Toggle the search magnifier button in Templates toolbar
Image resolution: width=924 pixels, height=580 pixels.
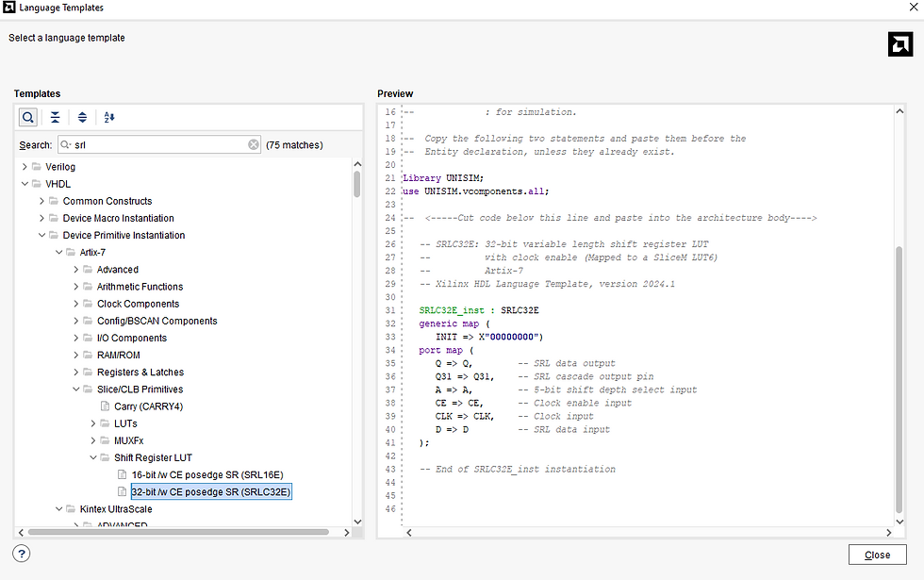(27, 117)
